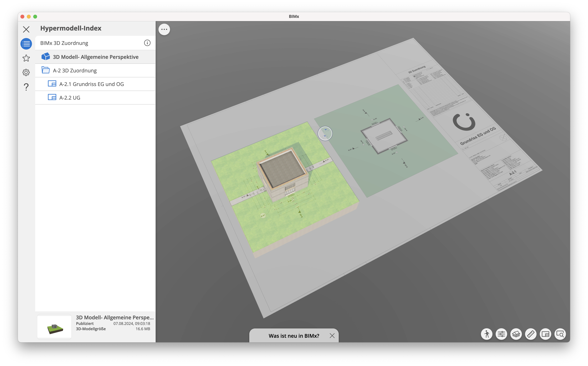Open the favorites star icon
Viewport: 588px width, 366px height.
point(26,58)
